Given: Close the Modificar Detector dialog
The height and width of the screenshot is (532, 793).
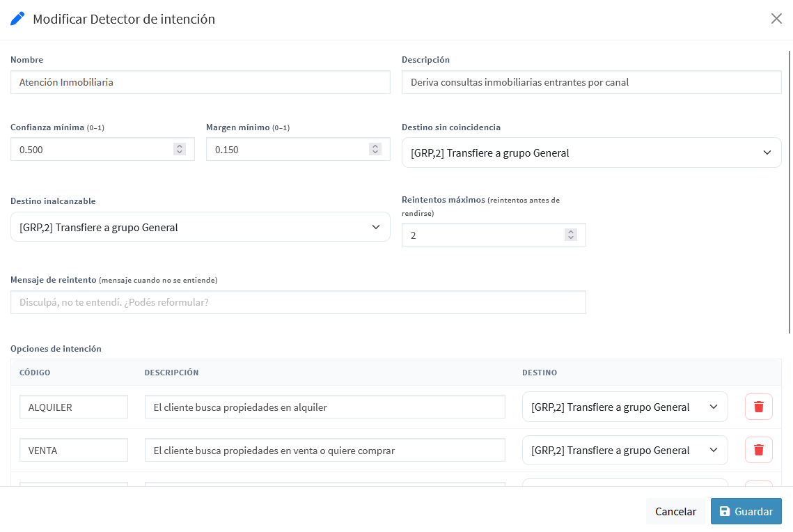Looking at the screenshot, I should 776,19.
